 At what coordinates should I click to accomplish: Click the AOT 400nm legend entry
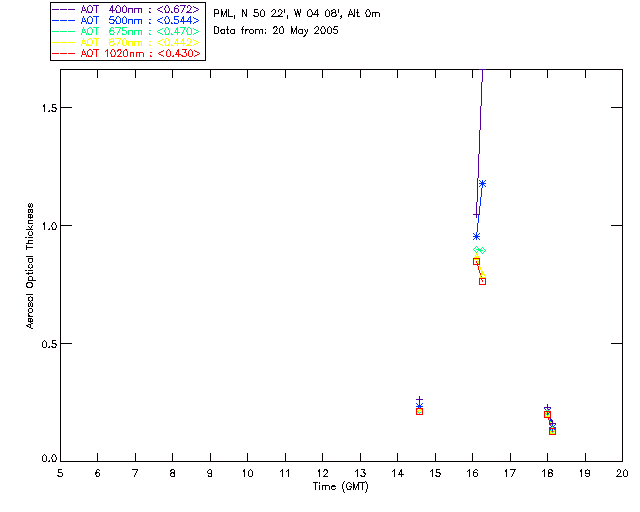click(x=126, y=9)
